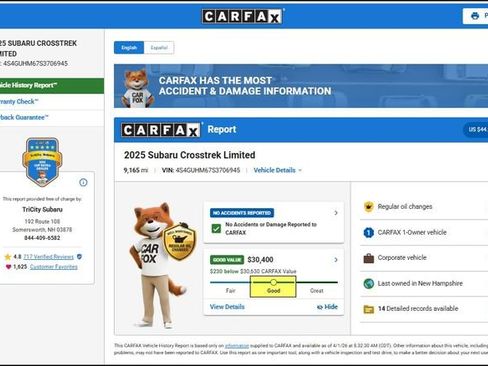Click the Car Fox mascot in the banner
Viewport: 488px width, 366px height.
pyautogui.click(x=137, y=88)
